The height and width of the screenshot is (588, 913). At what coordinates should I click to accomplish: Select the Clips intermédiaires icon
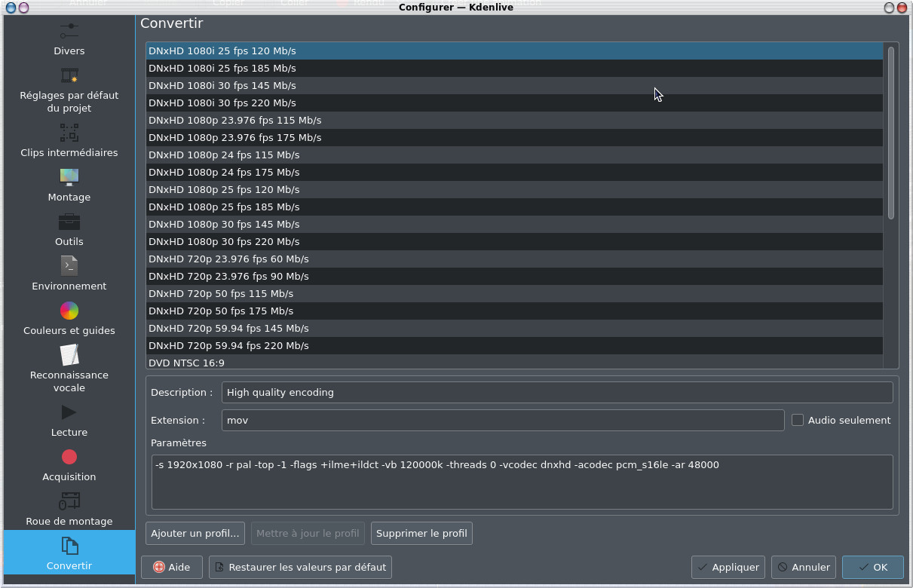point(69,133)
